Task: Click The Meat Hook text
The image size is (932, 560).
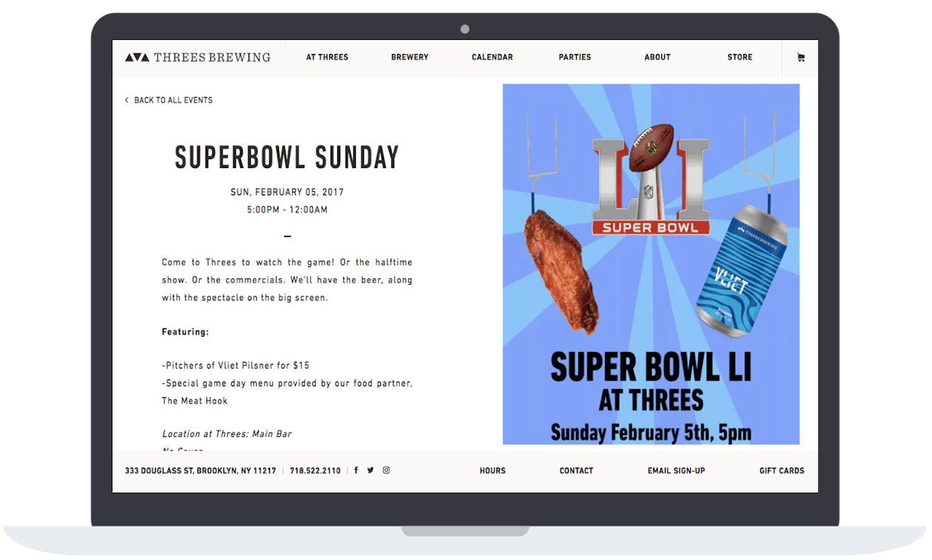Action: point(195,401)
